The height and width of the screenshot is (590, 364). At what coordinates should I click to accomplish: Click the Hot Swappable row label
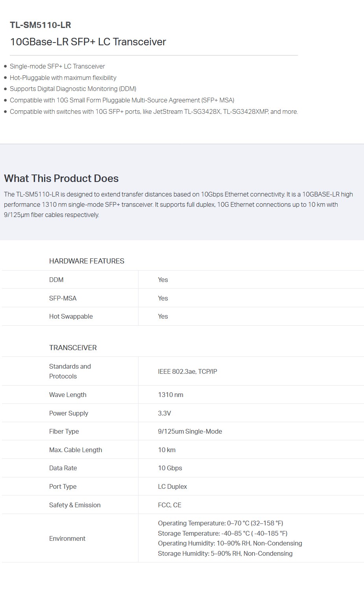[71, 316]
